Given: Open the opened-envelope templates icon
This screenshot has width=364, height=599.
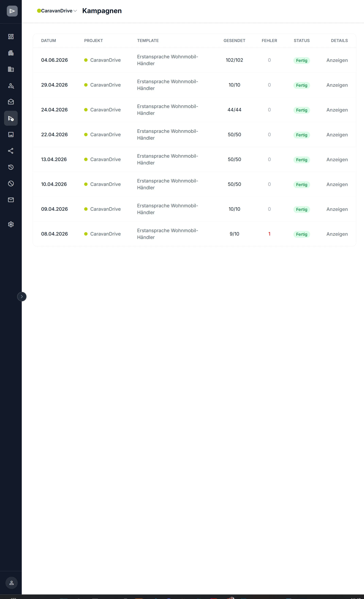Looking at the screenshot, I should [x=11, y=102].
